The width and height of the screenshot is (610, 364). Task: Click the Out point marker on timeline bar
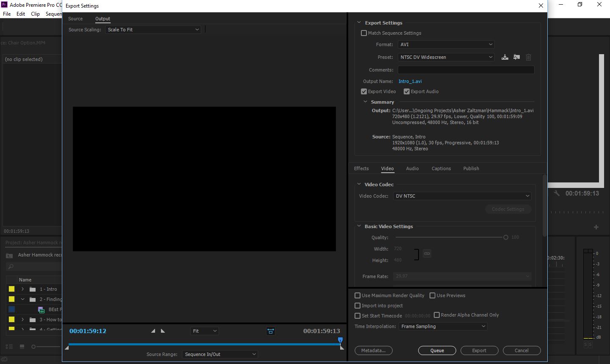click(x=342, y=347)
